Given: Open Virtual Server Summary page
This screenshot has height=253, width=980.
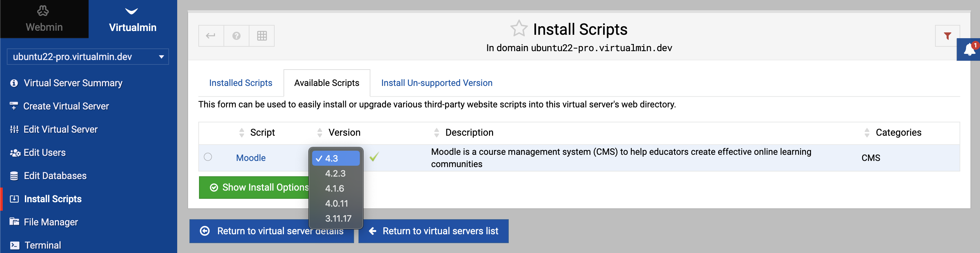Looking at the screenshot, I should coord(73,83).
